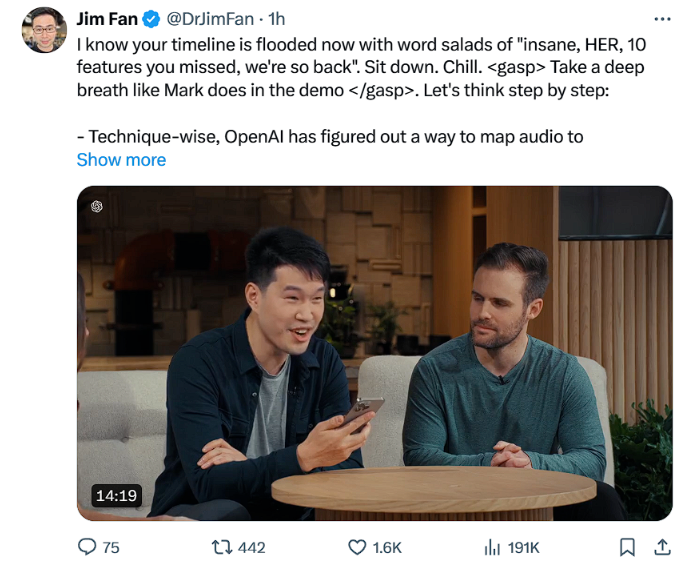Image resolution: width=693 pixels, height=568 pixels.
Task: Click the reply speech bubble icon
Action: pos(88,547)
